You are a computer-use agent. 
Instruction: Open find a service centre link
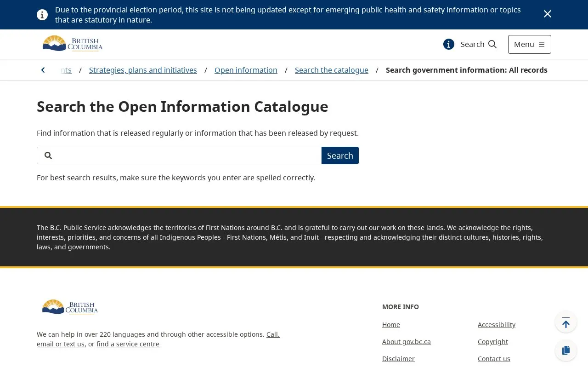128,344
